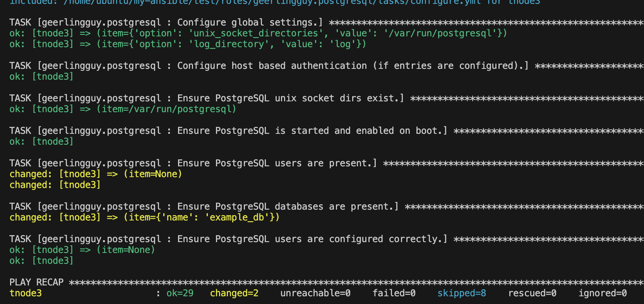Click the ok=29 recap value
This screenshot has height=304, width=644.
[x=180, y=294]
